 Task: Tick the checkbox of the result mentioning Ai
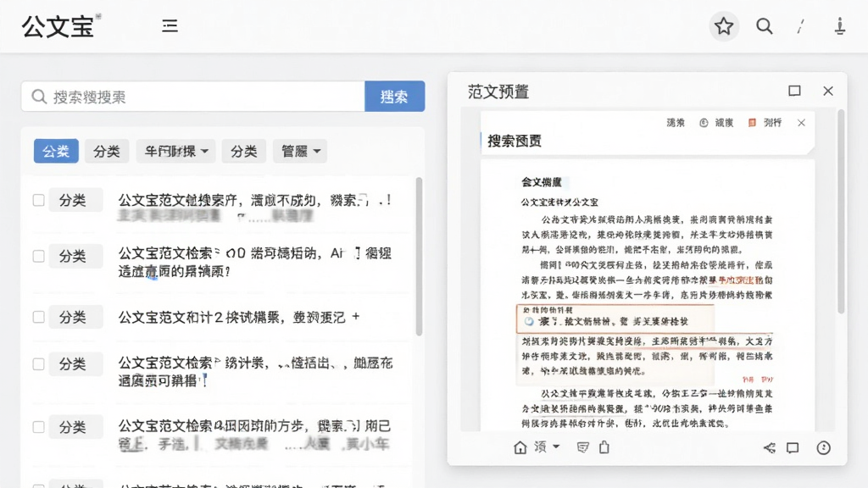coord(38,256)
